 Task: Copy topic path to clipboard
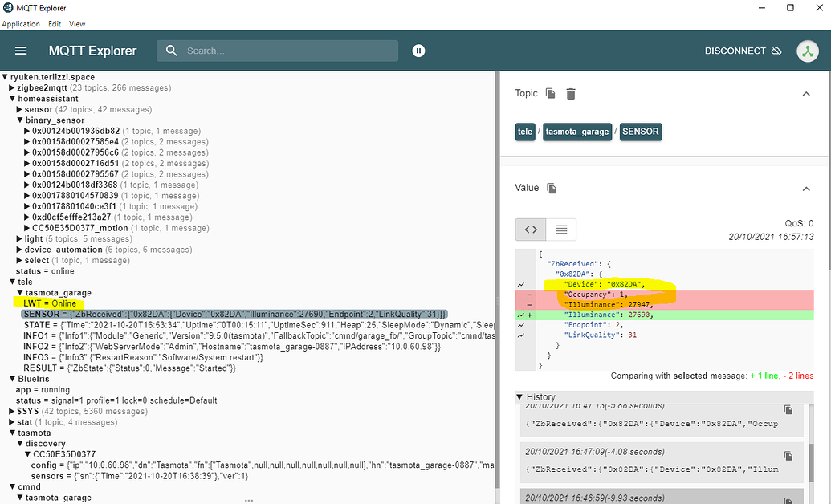point(551,93)
